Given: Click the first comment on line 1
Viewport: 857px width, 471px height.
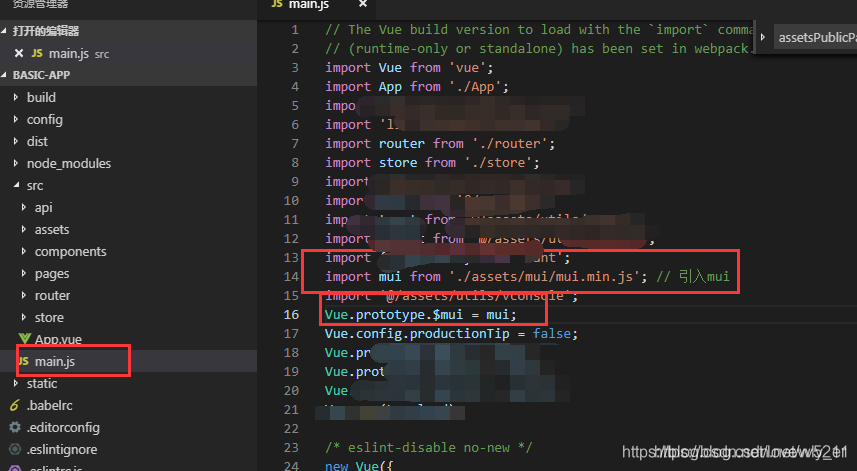Looking at the screenshot, I should [x=538, y=30].
